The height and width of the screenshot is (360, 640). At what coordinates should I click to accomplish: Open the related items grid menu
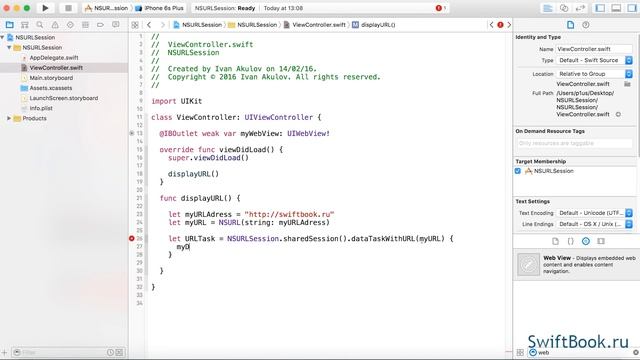click(135, 25)
